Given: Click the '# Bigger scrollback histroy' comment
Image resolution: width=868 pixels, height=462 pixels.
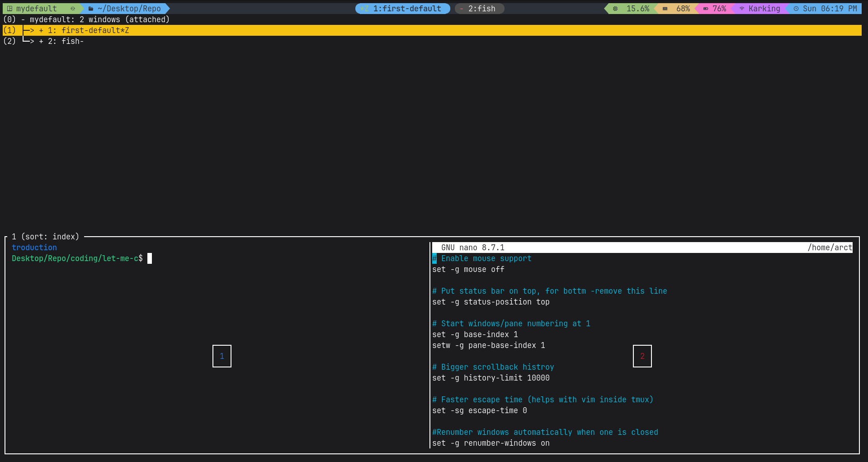Looking at the screenshot, I should [493, 367].
